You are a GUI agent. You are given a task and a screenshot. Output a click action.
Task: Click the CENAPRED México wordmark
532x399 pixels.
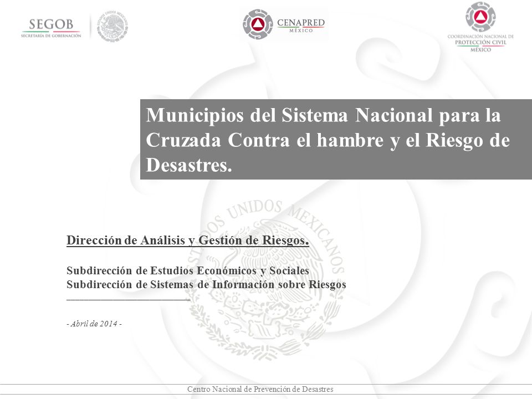pyautogui.click(x=300, y=25)
